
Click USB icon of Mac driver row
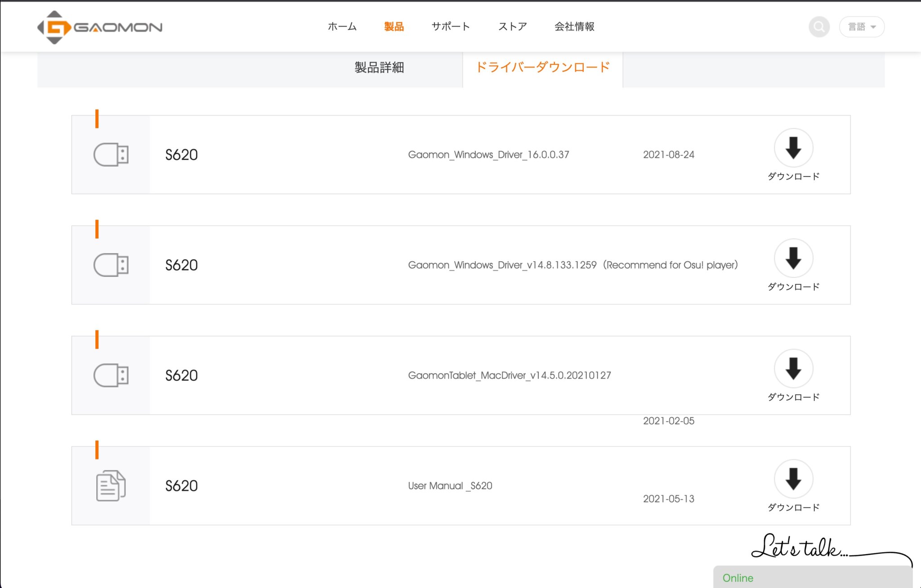coord(111,375)
